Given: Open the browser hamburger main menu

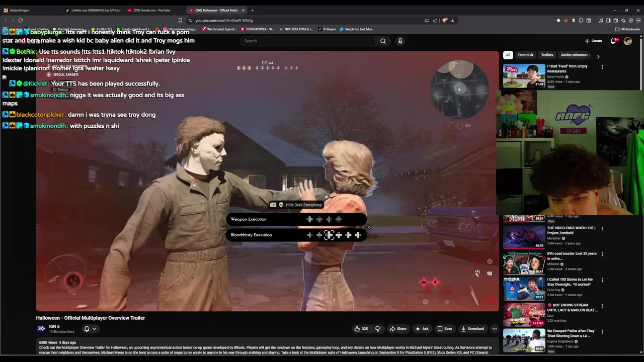Looking at the screenshot, I should pos(638,21).
